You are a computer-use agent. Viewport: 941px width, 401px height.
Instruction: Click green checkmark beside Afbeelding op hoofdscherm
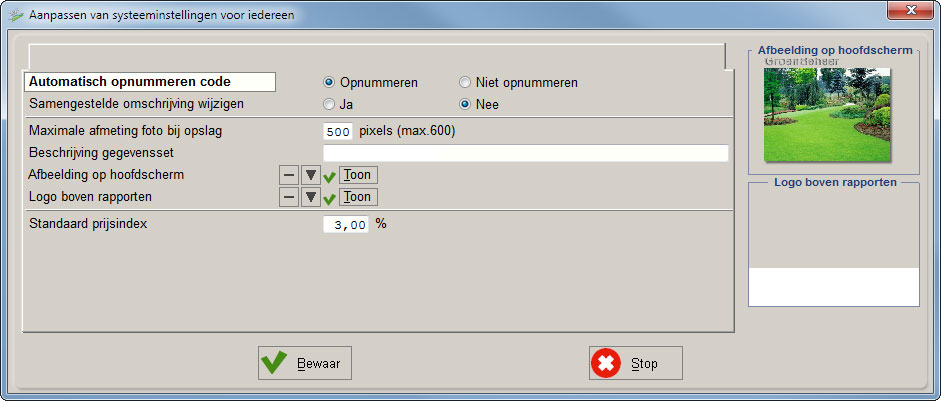[x=329, y=177]
